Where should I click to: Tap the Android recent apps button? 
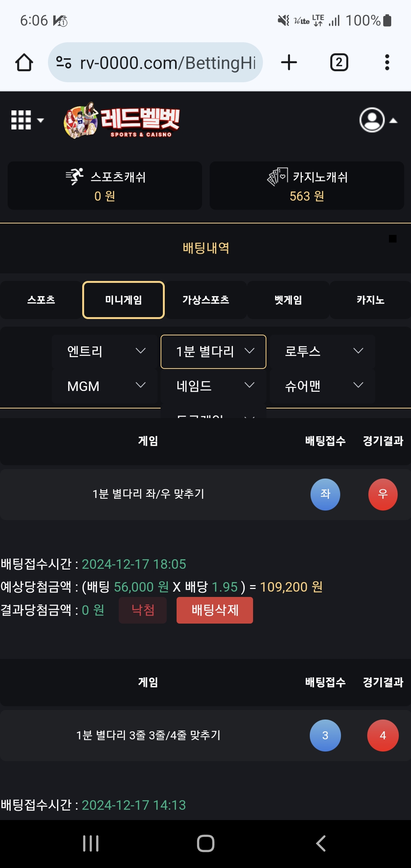pos(91,843)
